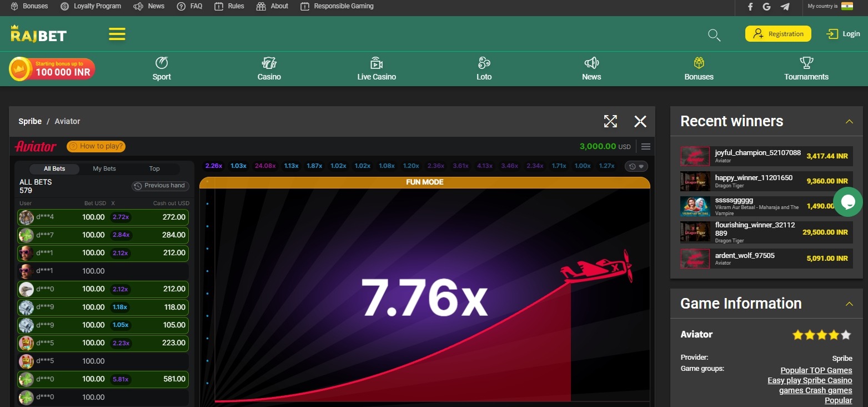Click the Aviator logo in game header
The width and height of the screenshot is (868, 407).
(36, 146)
